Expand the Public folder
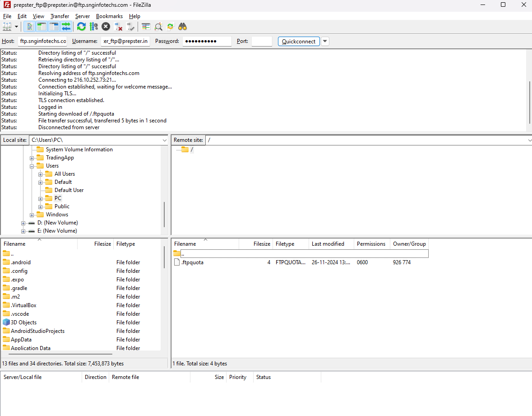532x416 pixels. point(40,207)
